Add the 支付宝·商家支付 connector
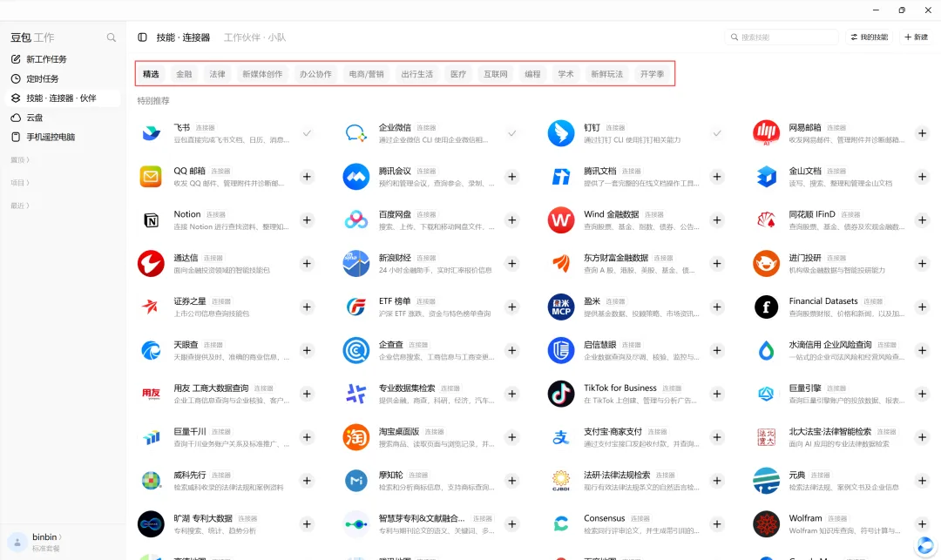The image size is (941, 560). (x=717, y=437)
